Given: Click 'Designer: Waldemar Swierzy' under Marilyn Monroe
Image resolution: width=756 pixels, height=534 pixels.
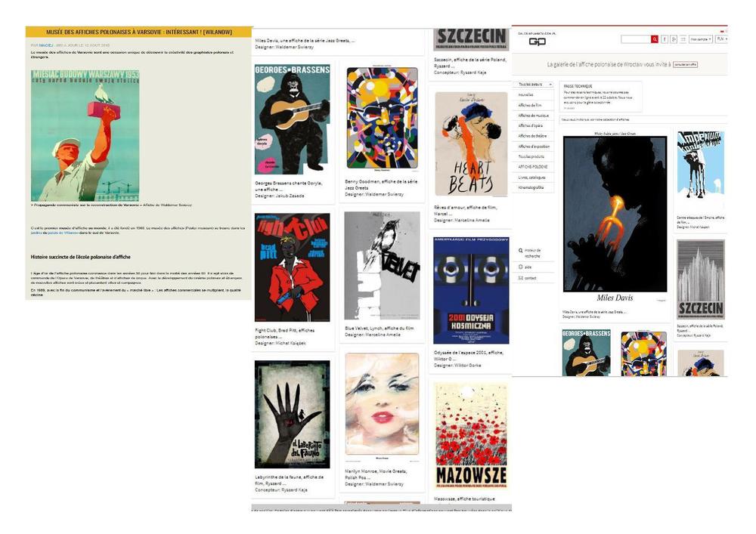Looking at the screenshot, I should click(374, 484).
